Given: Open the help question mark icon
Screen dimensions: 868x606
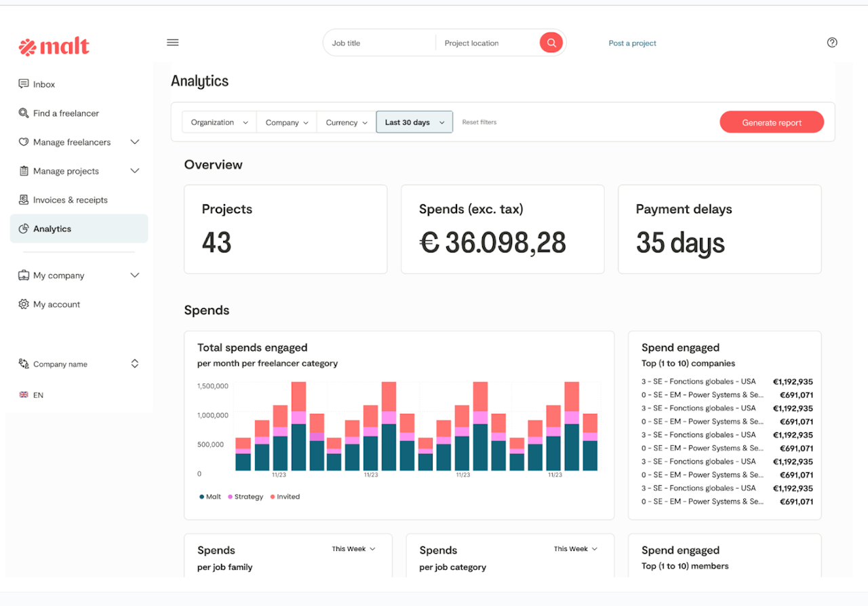Looking at the screenshot, I should (832, 43).
